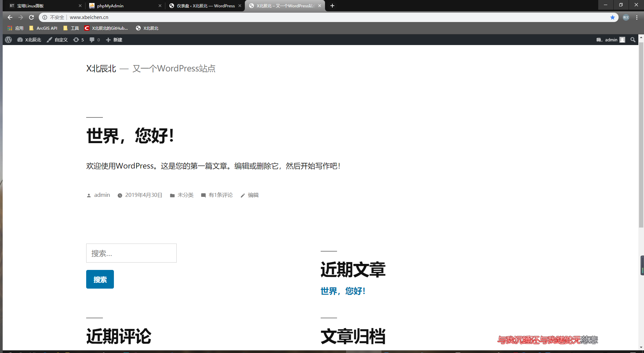Close the 仪表盘 WordPress tab

click(240, 6)
